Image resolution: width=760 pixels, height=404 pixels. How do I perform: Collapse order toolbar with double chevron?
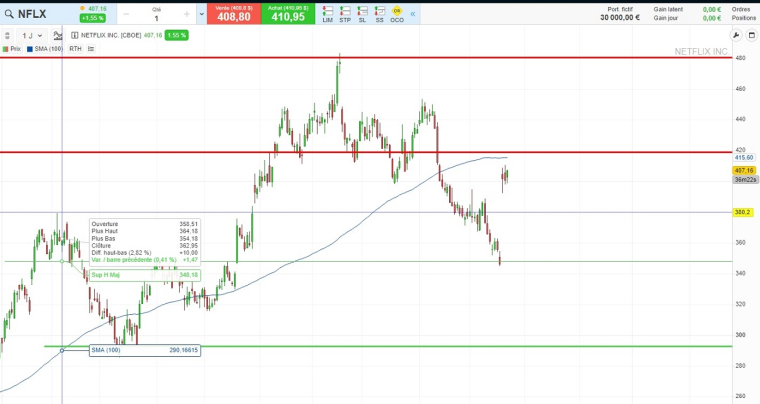(x=413, y=14)
